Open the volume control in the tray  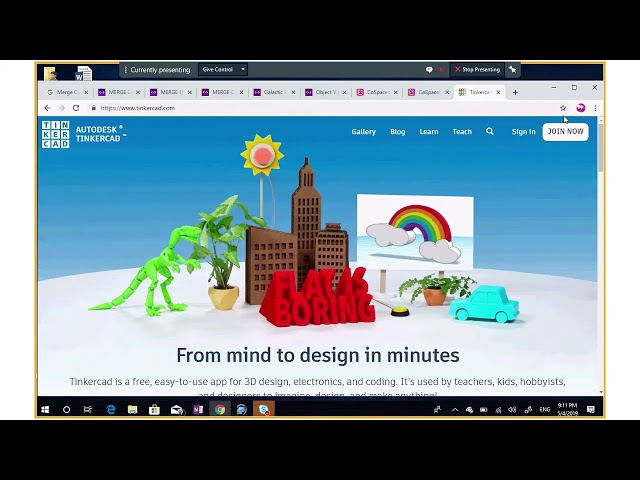(512, 410)
